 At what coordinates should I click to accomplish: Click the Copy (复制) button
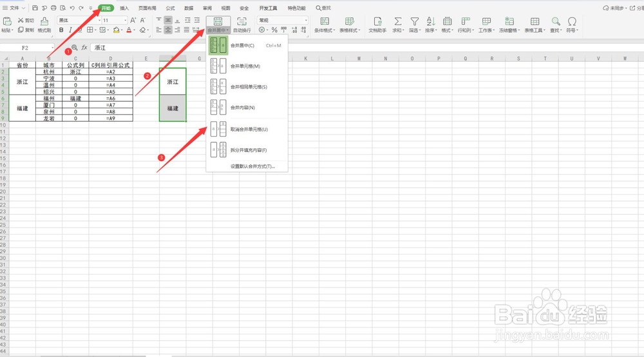[26, 30]
